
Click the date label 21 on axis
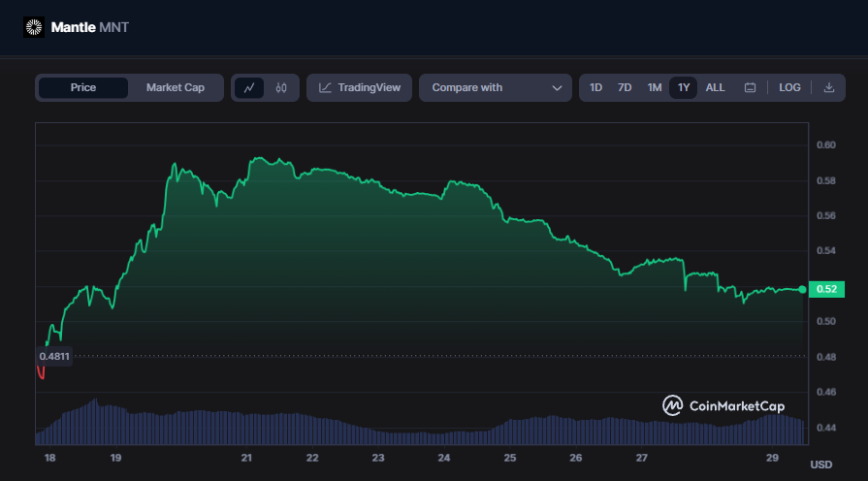(246, 458)
